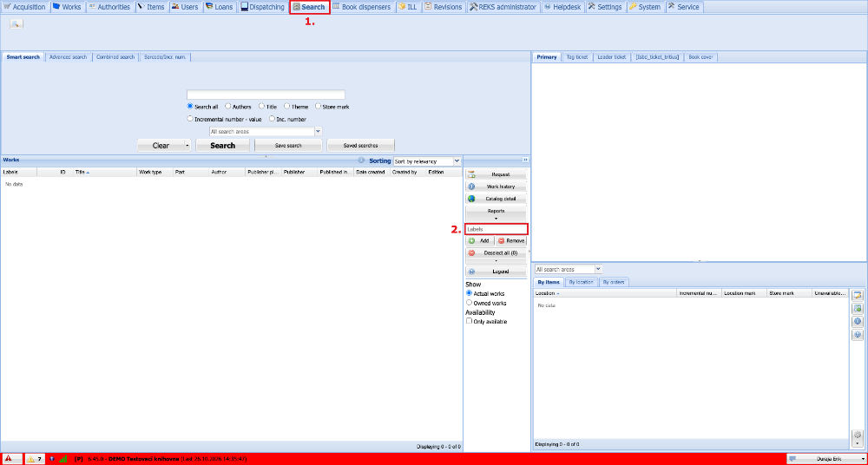Click the Search button

point(222,146)
